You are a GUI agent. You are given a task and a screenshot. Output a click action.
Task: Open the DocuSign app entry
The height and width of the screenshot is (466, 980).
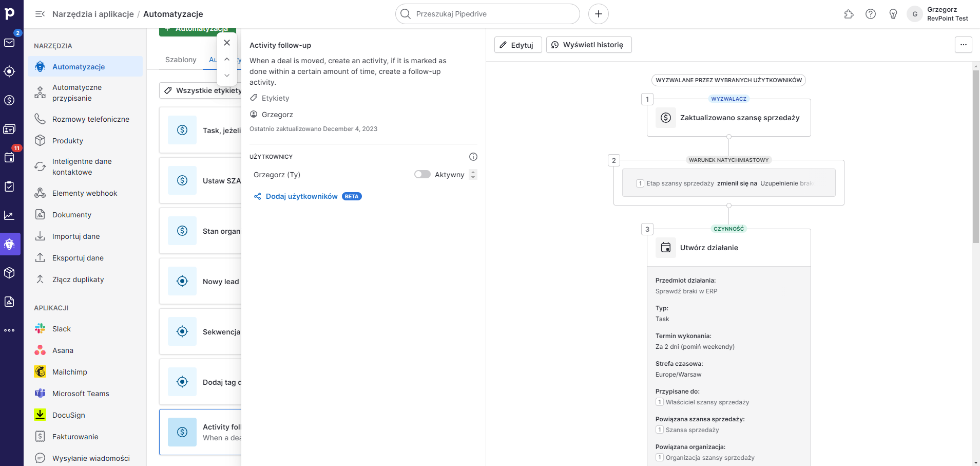(x=86, y=415)
